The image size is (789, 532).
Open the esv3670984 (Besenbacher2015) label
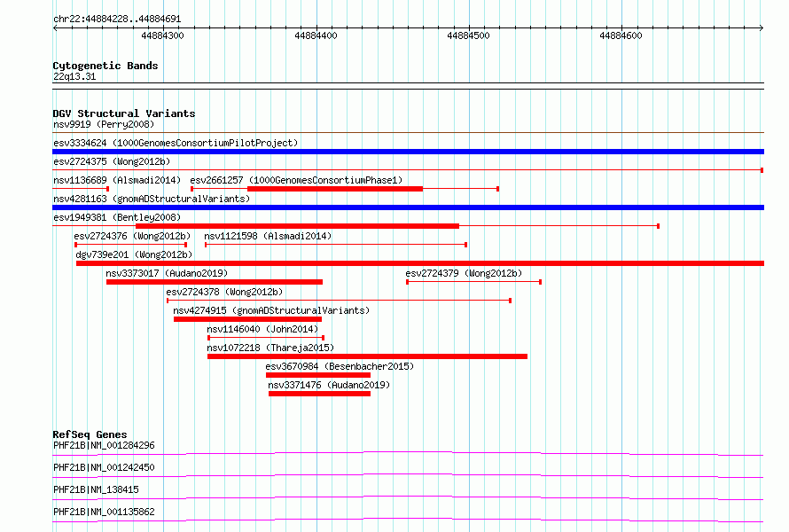pyautogui.click(x=340, y=366)
